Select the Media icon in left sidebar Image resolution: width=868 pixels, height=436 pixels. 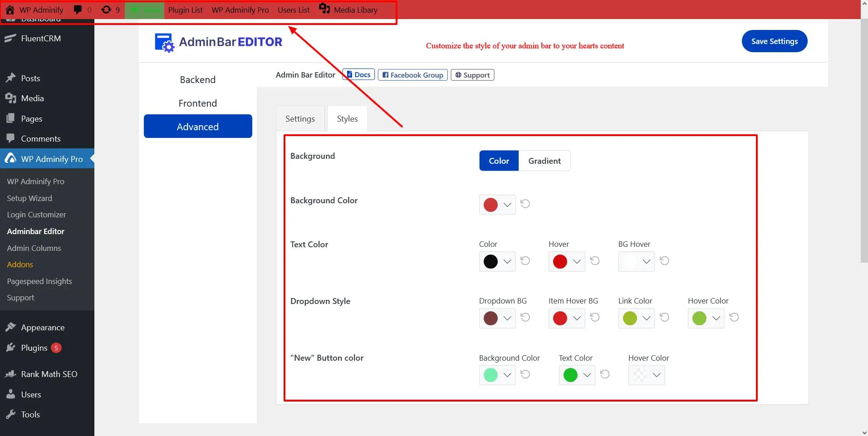tap(11, 98)
